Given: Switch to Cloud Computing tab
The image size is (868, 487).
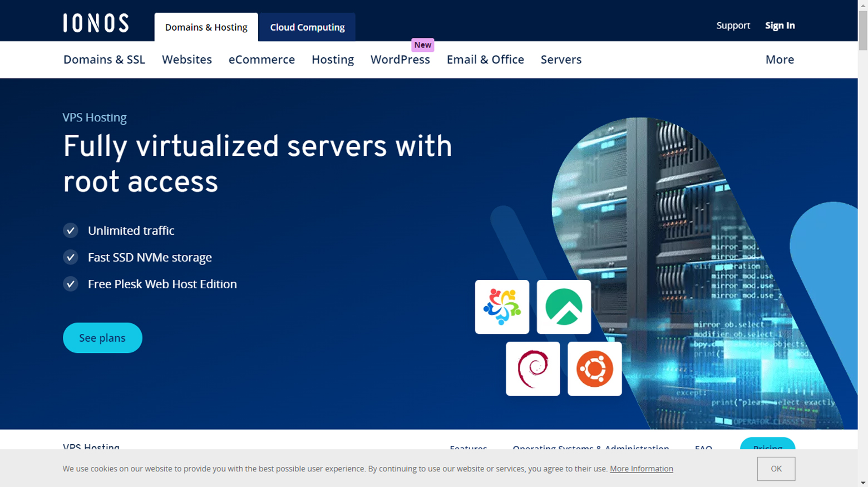Looking at the screenshot, I should [307, 27].
